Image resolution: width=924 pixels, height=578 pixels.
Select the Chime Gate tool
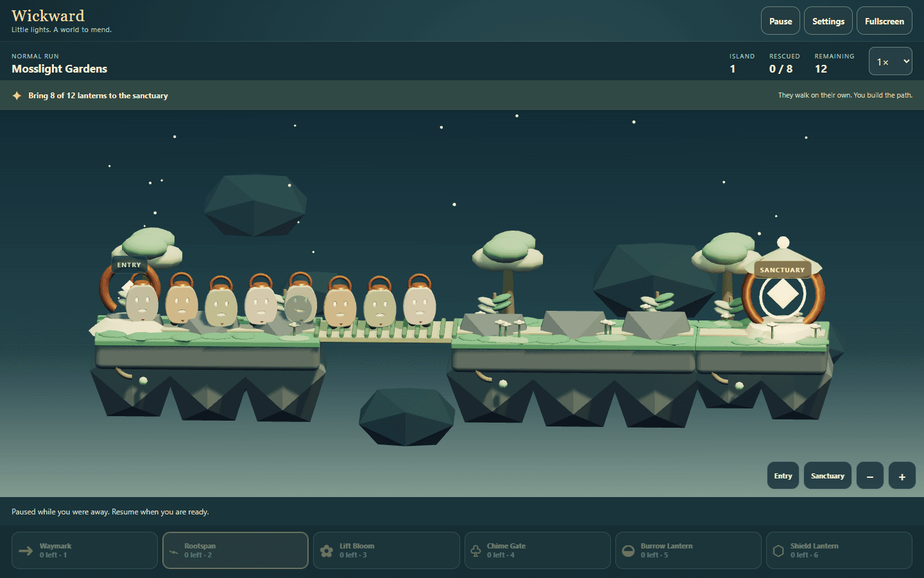coord(538,550)
